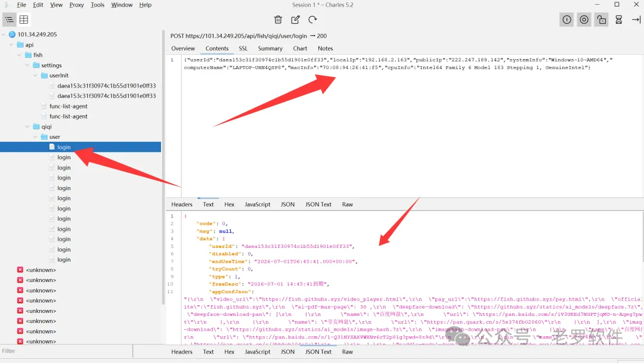Viewport: 644px width, 363px height.
Task: Show response Hex tab at bottom
Action: 229,352
